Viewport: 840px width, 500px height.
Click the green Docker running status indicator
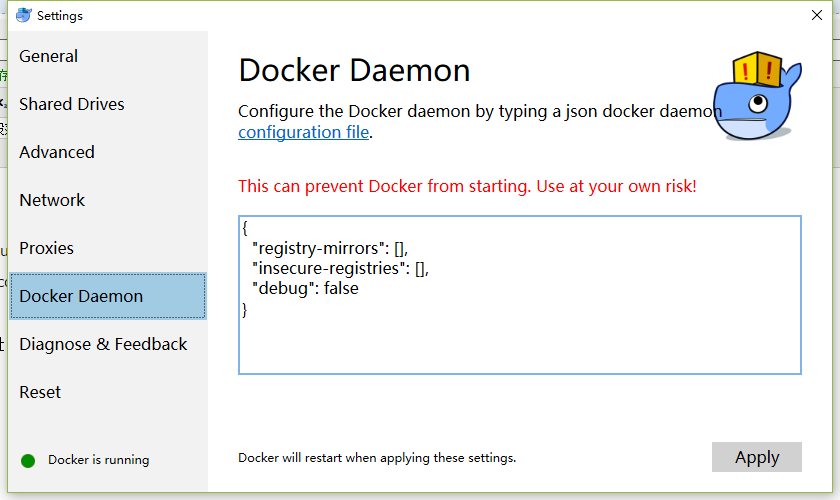28,460
